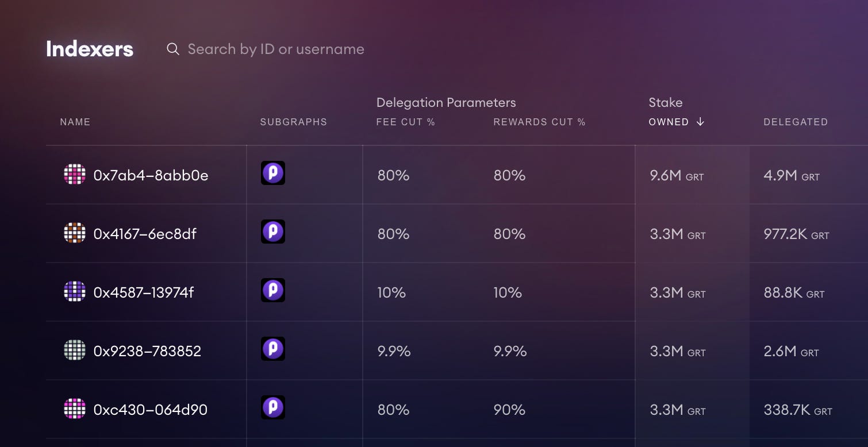The image size is (868, 447).
Task: Open subgraph icon for indexer 0xc430–064d90
Action: coord(273,407)
